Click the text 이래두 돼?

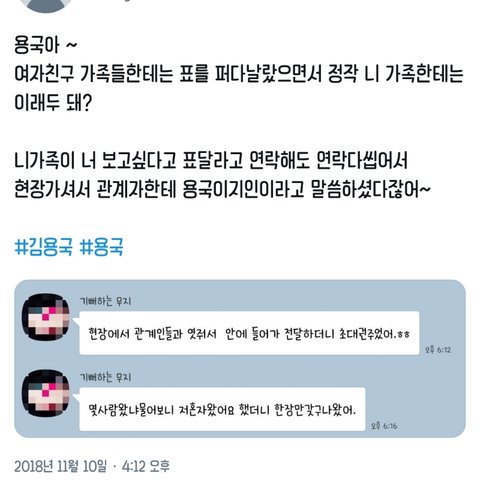tap(52, 103)
